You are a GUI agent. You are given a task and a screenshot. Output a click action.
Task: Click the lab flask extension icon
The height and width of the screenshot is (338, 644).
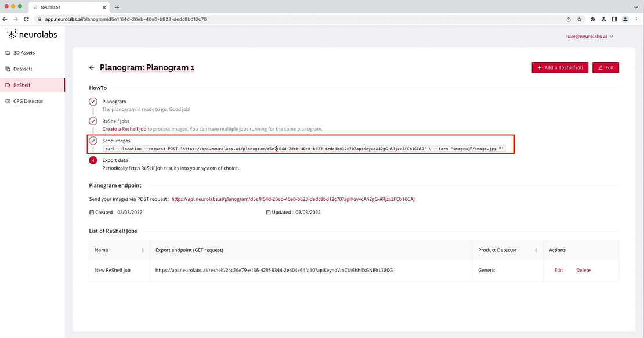click(603, 19)
